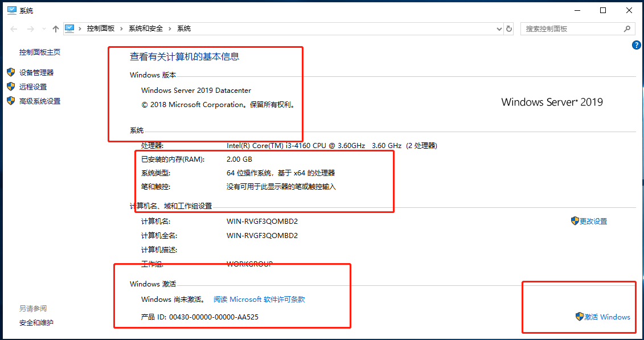This screenshot has height=340, width=644.
Task: Click shield icon beside 激活 Windows
Action: click(580, 317)
